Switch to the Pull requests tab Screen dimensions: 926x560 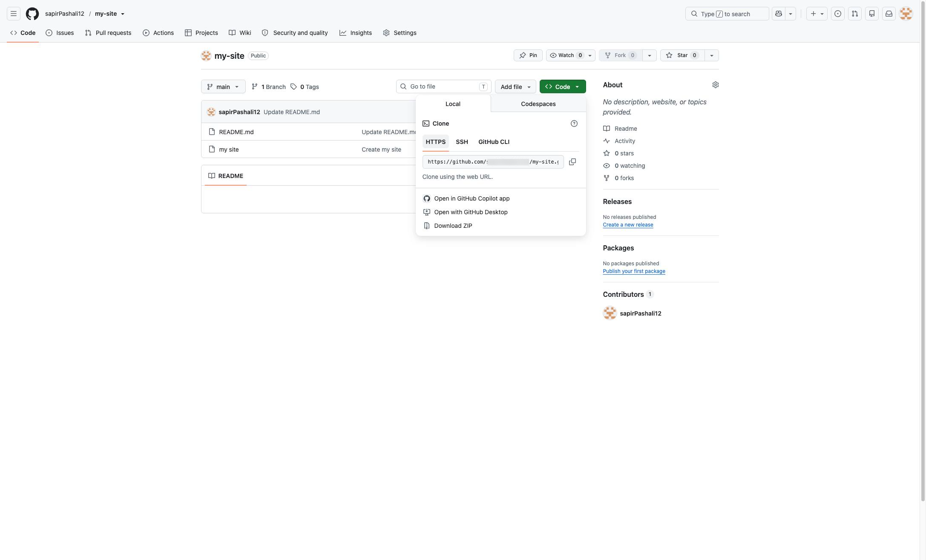point(108,33)
